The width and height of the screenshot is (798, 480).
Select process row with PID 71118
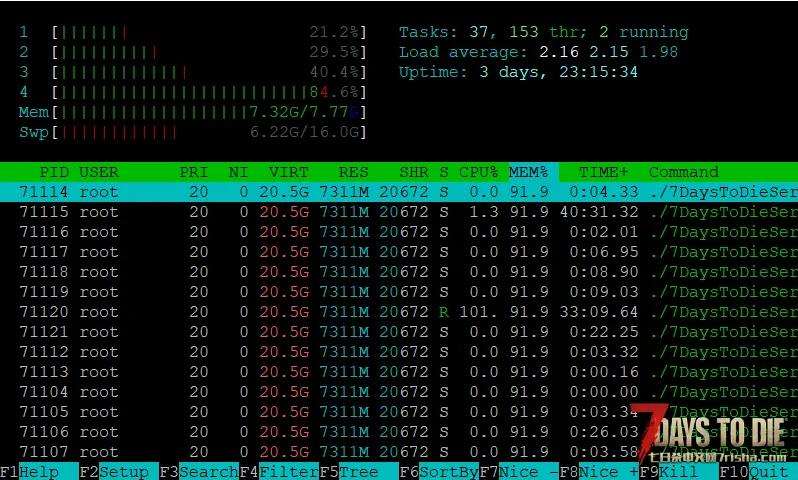point(399,272)
